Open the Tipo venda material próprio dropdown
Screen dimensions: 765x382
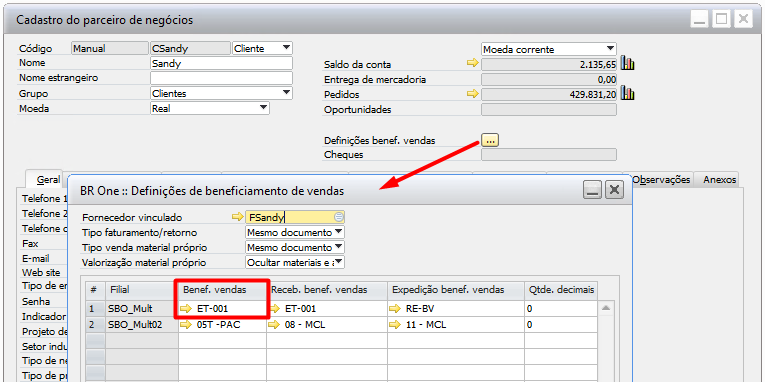point(339,247)
